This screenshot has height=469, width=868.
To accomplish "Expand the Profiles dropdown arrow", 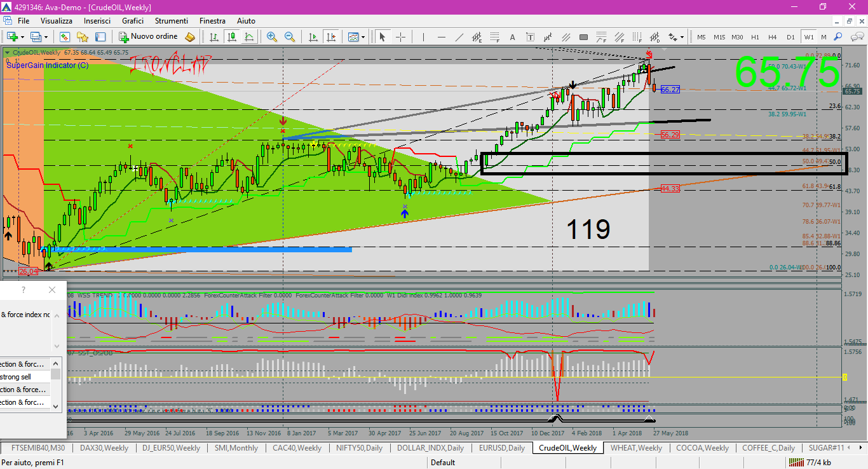I will point(46,37).
